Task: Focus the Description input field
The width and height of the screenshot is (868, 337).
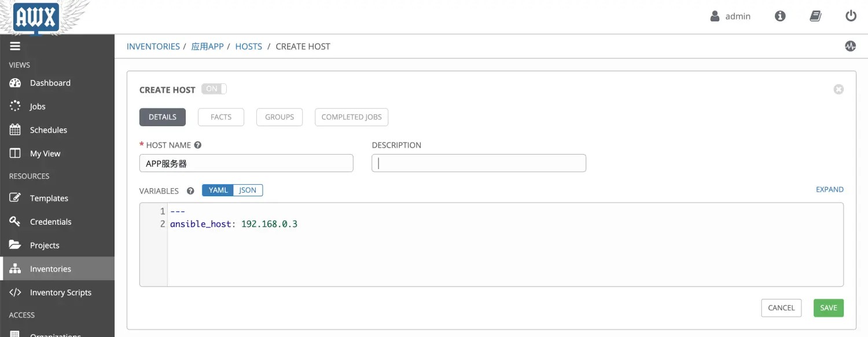Action: (479, 163)
